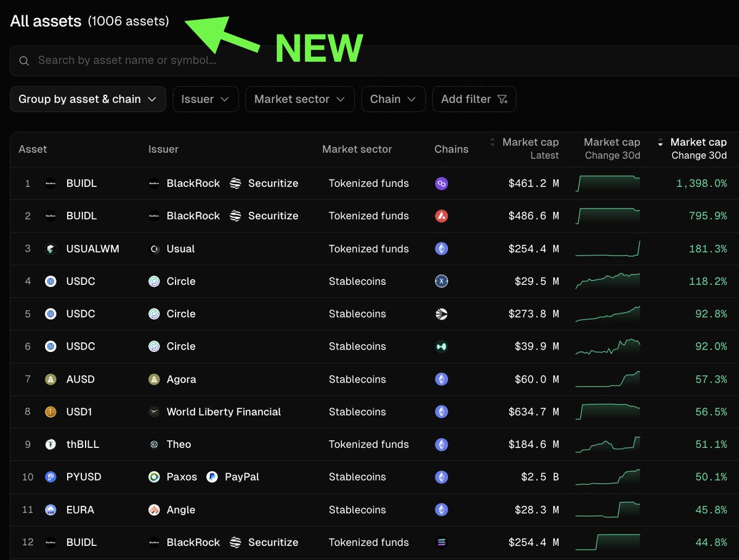The width and height of the screenshot is (739, 560).
Task: Click the Solana chain icon on the last BUIDL row
Action: (441, 542)
